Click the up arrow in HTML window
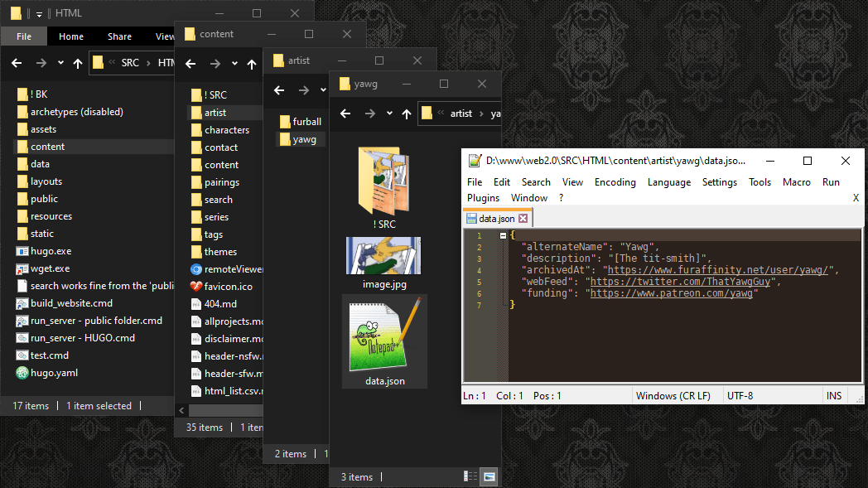The height and width of the screenshot is (488, 868). [x=78, y=62]
